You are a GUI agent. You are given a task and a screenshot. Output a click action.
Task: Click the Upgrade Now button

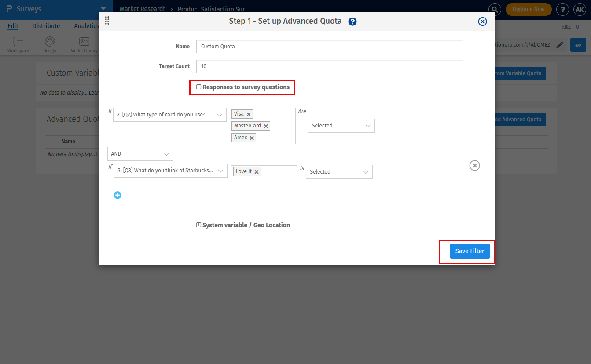click(528, 9)
